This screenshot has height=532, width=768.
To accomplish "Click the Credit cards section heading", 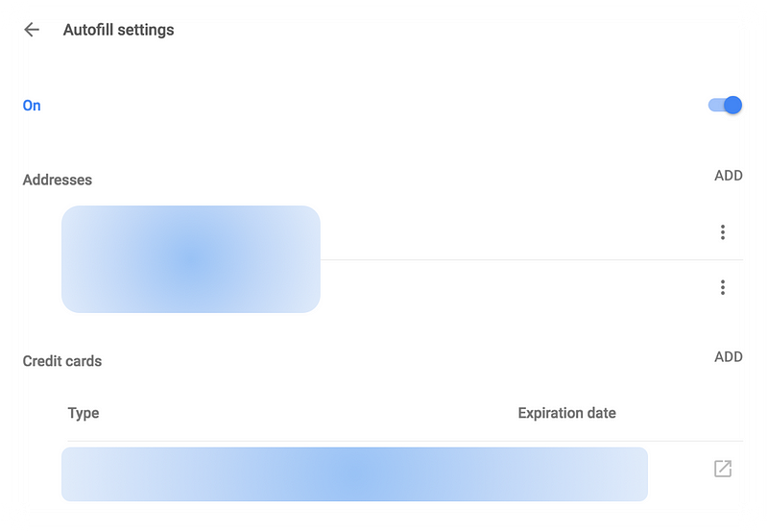I will [x=62, y=361].
